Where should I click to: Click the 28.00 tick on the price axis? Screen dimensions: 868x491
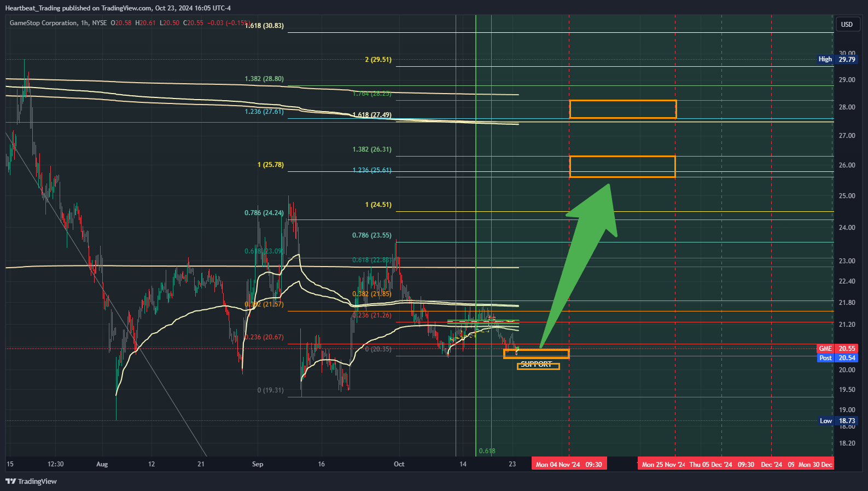pos(847,107)
